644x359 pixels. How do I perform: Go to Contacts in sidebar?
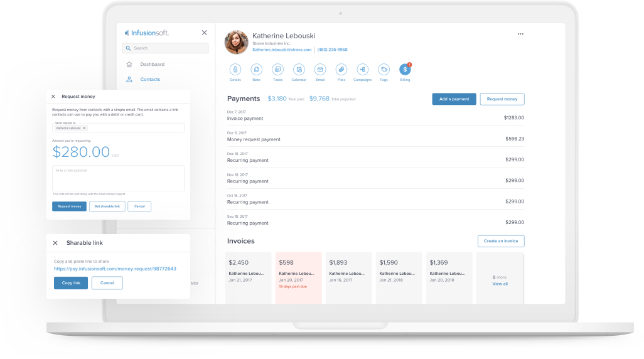[150, 79]
